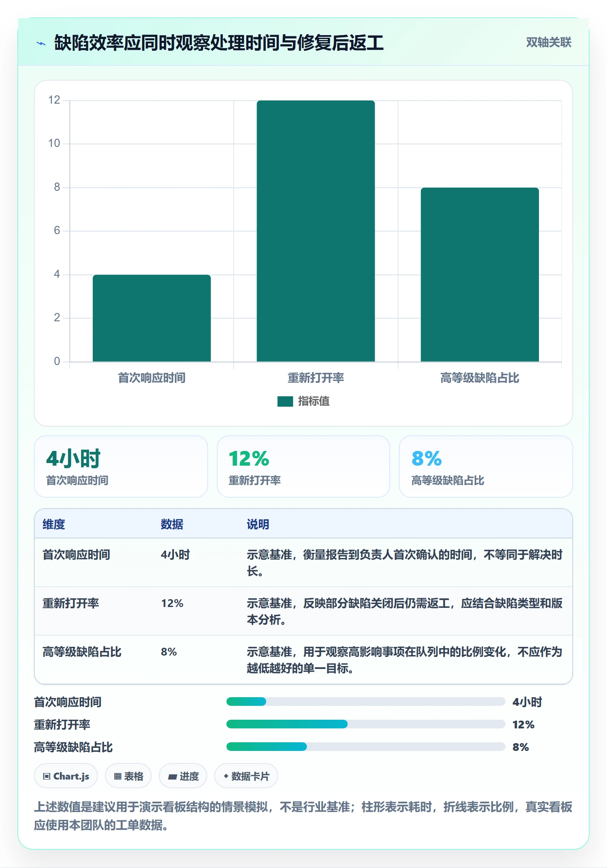Click the 高等级缺陷占比 cell in the table
607x868 pixels.
tap(82, 652)
